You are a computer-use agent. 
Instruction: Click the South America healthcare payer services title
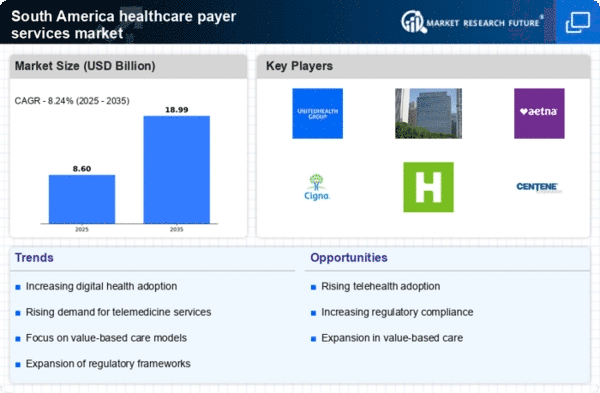click(x=124, y=24)
